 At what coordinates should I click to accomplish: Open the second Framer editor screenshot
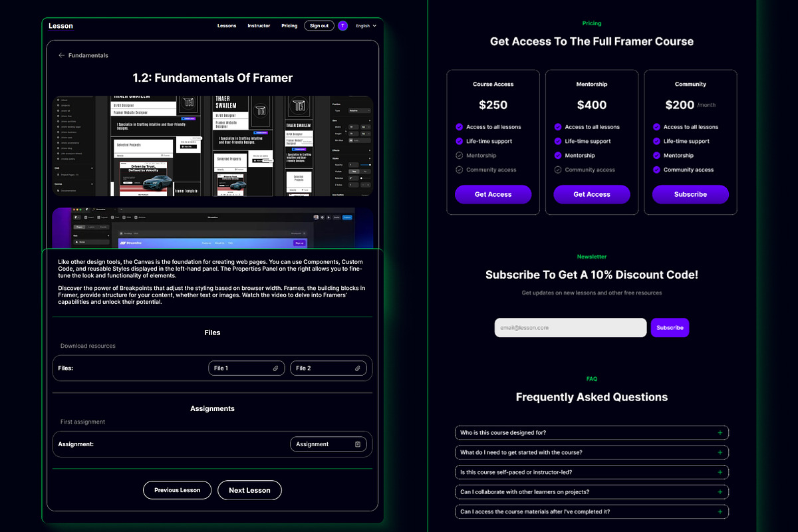(213, 227)
